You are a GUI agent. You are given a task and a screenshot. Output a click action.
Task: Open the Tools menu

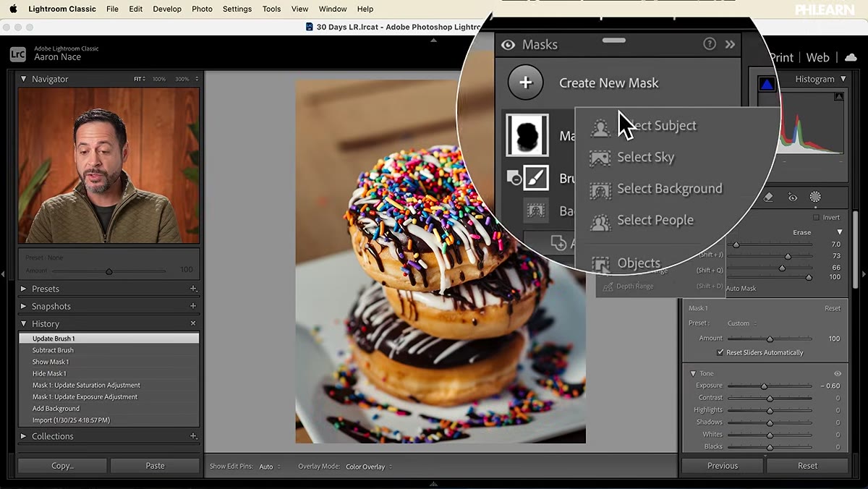tap(271, 9)
